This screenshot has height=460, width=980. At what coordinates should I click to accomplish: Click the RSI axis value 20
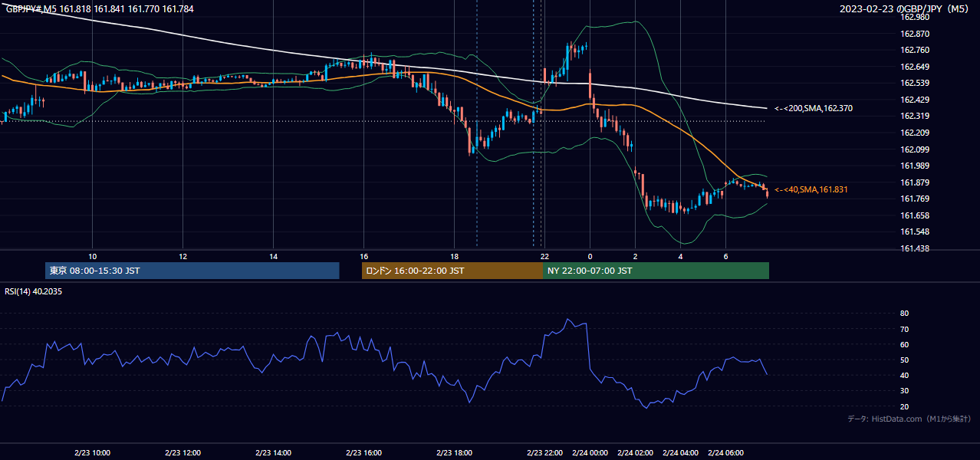(904, 406)
